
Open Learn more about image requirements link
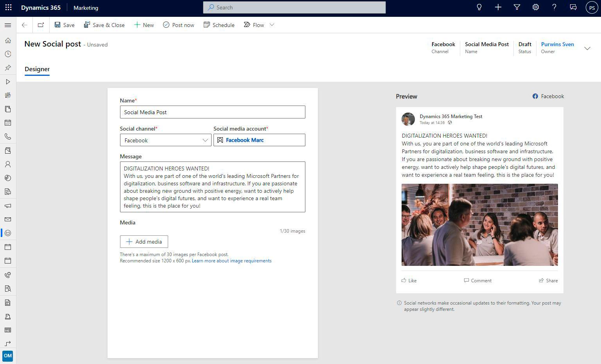point(231,261)
